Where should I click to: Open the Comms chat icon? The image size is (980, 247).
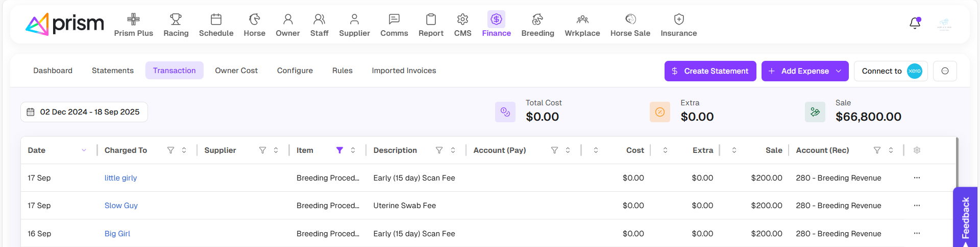(x=394, y=19)
